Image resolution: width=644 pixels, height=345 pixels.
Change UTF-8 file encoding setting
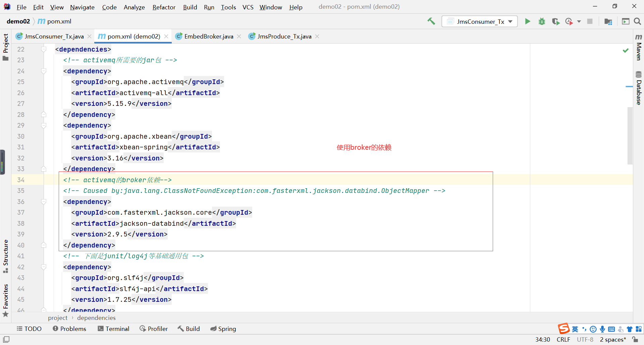[x=585, y=339]
